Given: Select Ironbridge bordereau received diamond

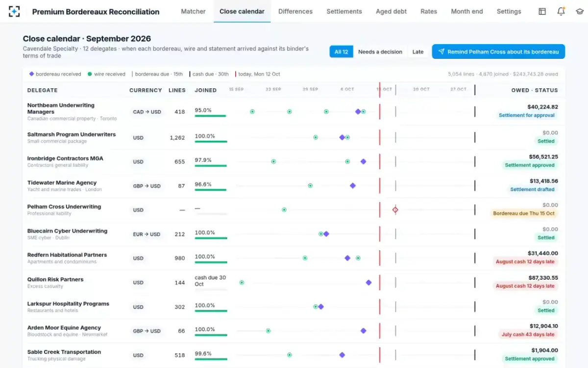Looking at the screenshot, I should pyautogui.click(x=363, y=161).
